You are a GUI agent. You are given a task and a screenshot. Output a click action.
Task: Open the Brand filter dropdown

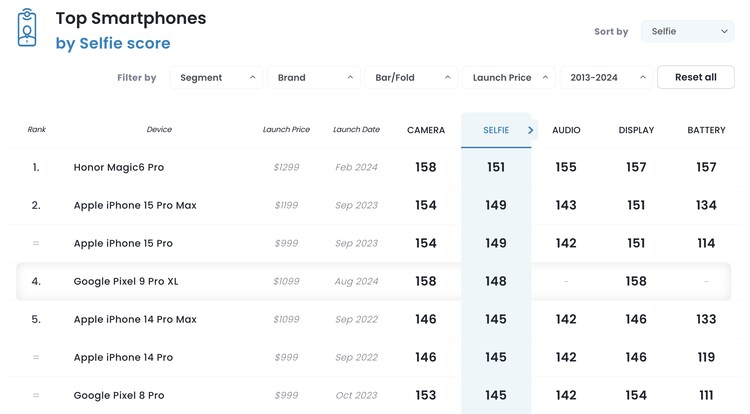point(314,78)
